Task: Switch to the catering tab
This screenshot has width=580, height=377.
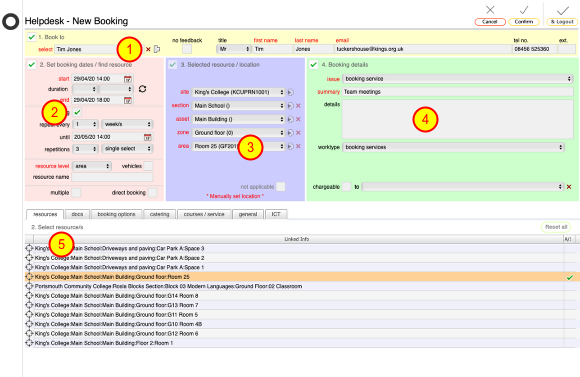Action: tap(159, 214)
